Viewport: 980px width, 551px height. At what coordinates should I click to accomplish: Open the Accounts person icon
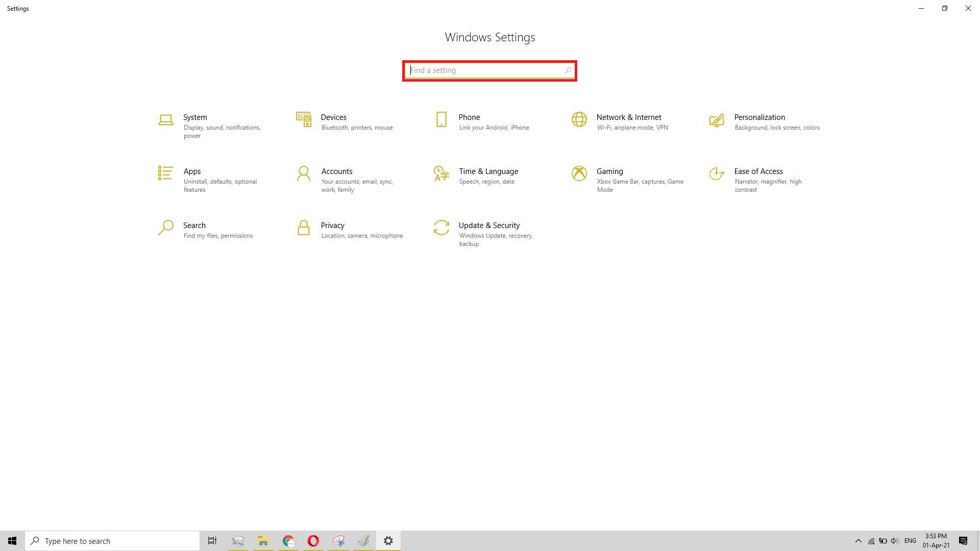[x=304, y=173]
